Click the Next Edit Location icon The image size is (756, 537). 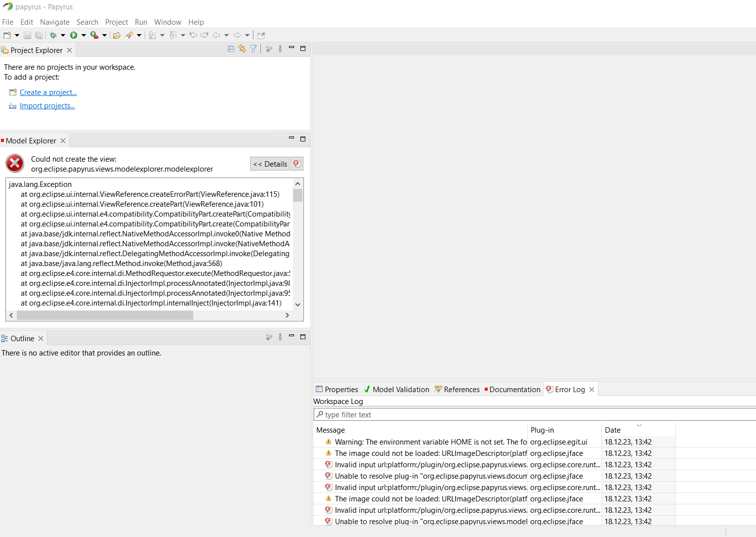tap(205, 35)
